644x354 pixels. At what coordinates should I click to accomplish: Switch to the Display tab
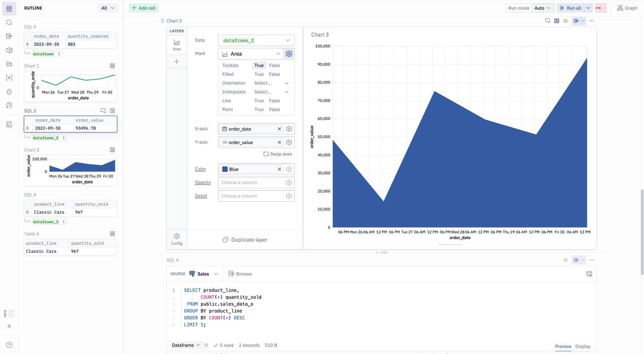(x=582, y=346)
